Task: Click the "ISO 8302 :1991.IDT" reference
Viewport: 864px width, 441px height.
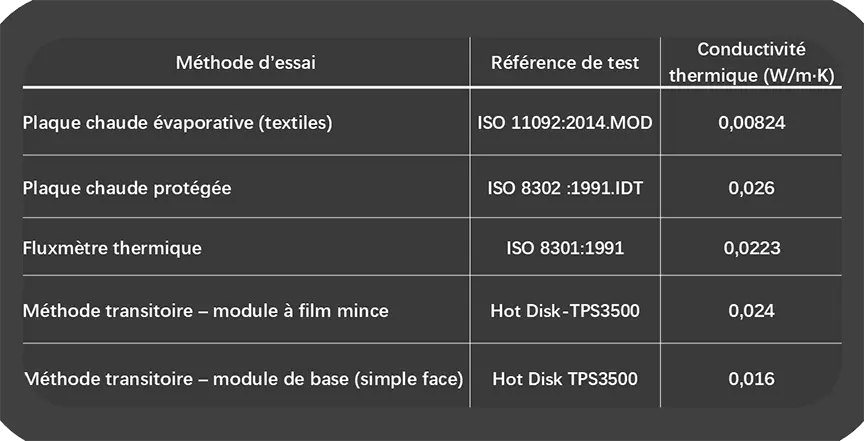Action: point(564,187)
